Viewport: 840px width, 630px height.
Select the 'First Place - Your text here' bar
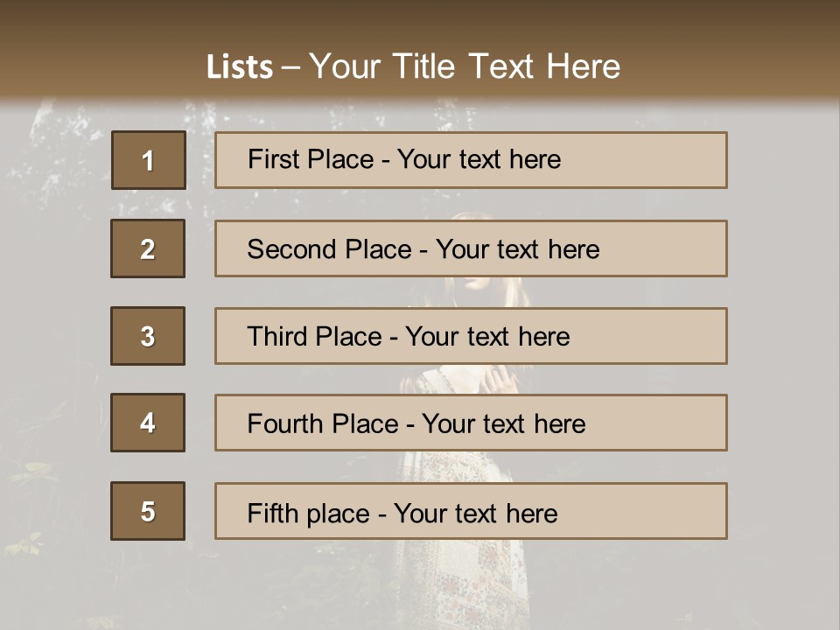(x=471, y=160)
